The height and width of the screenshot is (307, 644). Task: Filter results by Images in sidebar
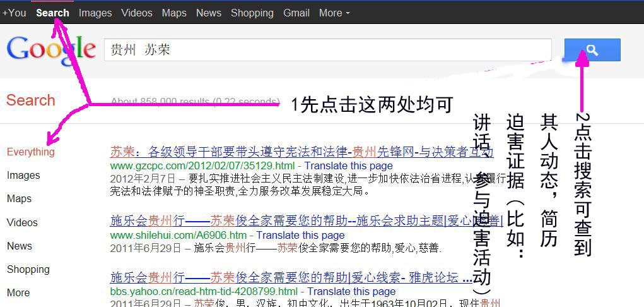[x=23, y=176]
